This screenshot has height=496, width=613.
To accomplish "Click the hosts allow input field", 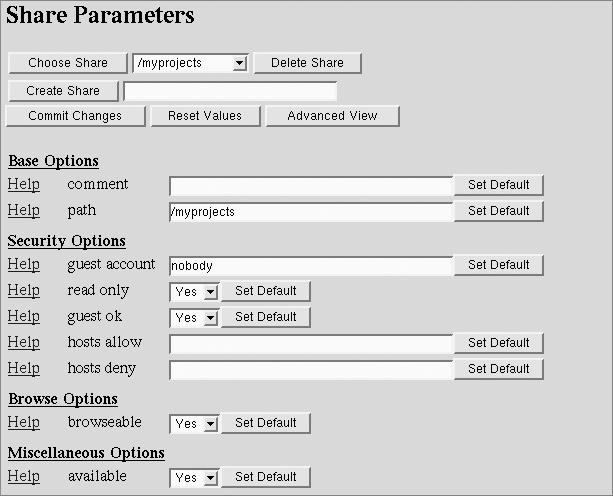I will [311, 344].
